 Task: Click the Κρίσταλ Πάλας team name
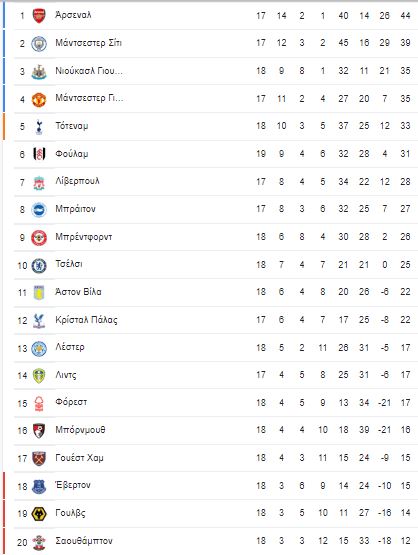click(86, 320)
